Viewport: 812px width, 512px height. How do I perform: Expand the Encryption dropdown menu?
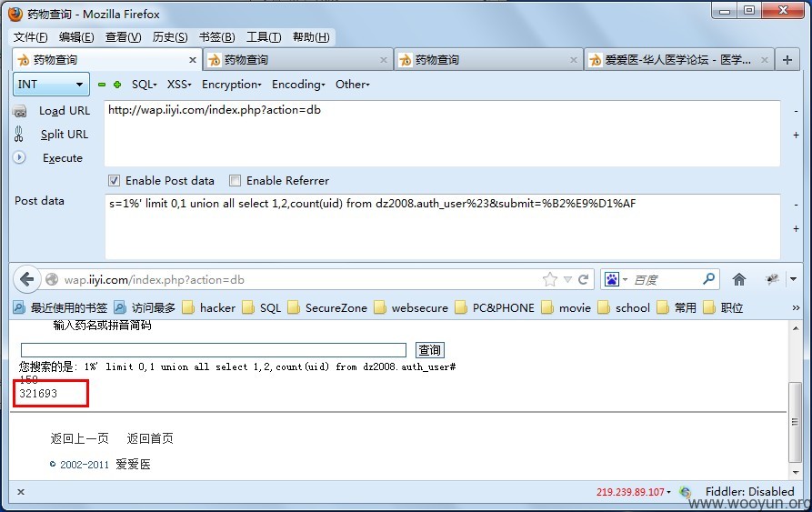pyautogui.click(x=232, y=85)
